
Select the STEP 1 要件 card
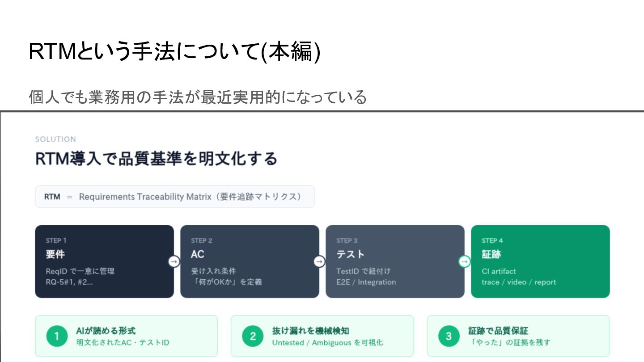tap(104, 261)
